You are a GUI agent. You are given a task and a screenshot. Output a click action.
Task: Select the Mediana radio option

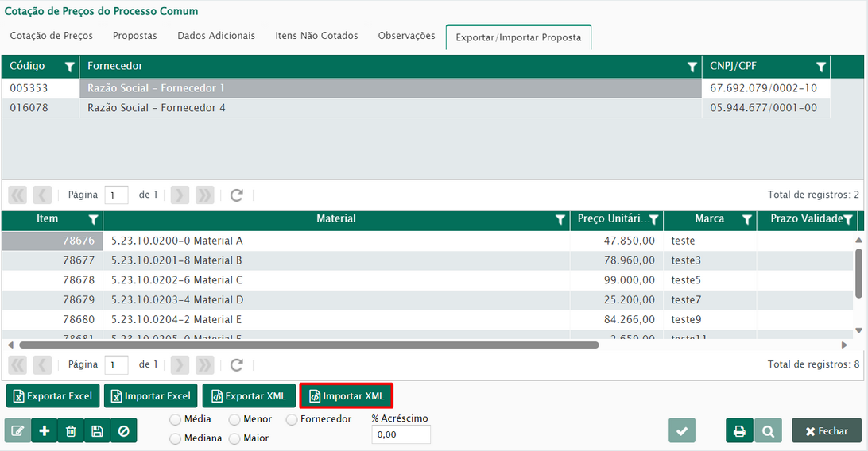tap(176, 438)
